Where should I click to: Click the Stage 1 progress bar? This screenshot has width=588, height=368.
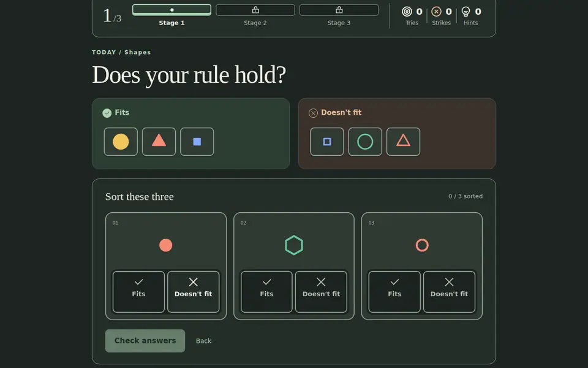(171, 10)
